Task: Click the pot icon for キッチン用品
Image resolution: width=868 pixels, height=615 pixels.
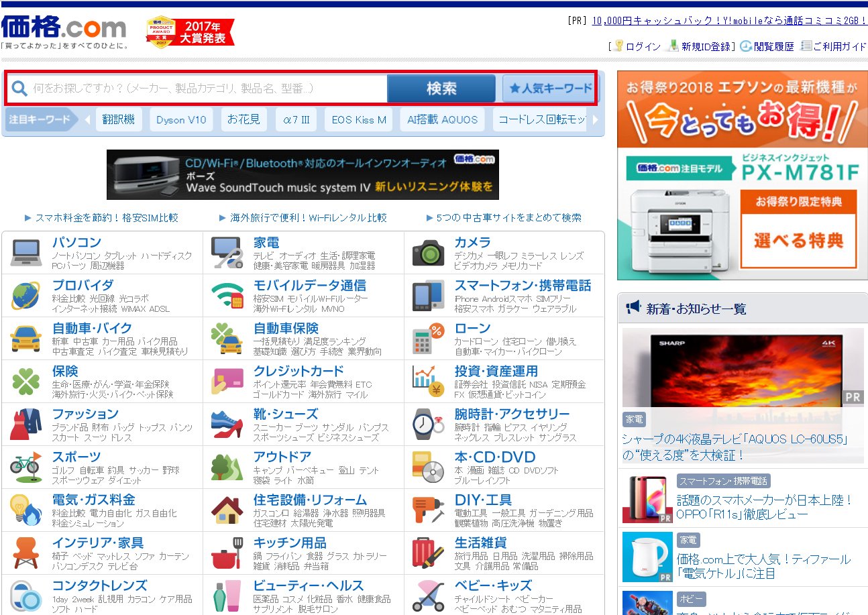Action: click(227, 553)
